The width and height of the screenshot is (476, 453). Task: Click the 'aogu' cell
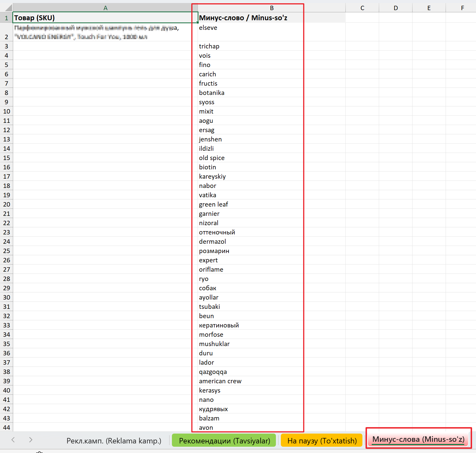click(272, 121)
